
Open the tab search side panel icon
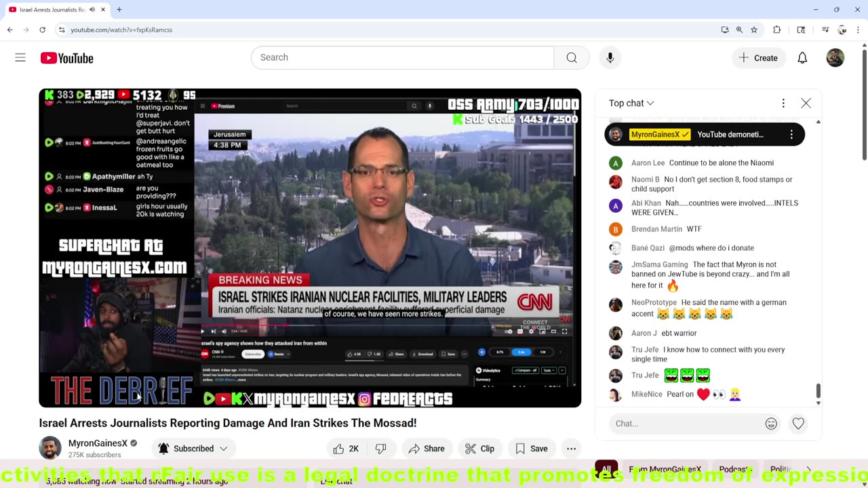(801, 30)
